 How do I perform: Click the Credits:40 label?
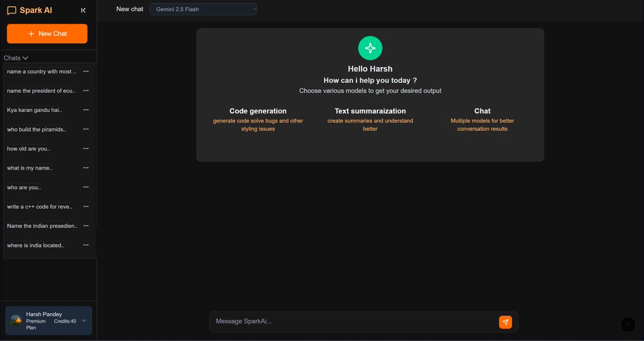tap(65, 321)
